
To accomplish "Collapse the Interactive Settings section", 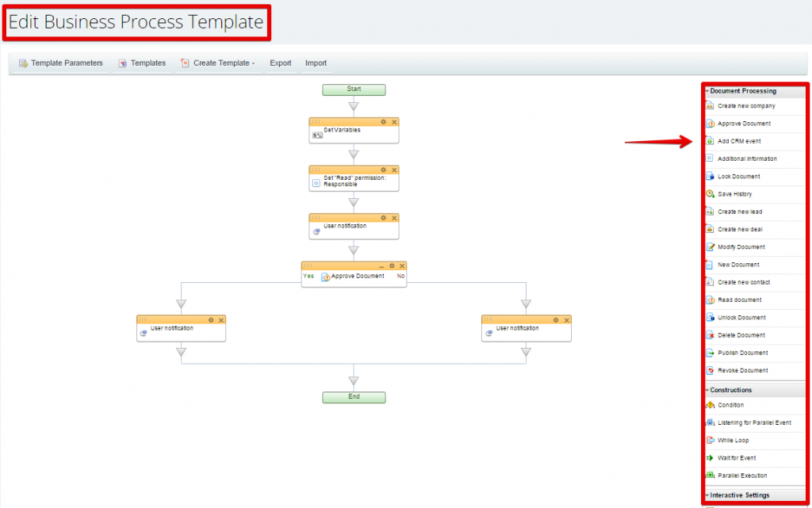I will (707, 495).
